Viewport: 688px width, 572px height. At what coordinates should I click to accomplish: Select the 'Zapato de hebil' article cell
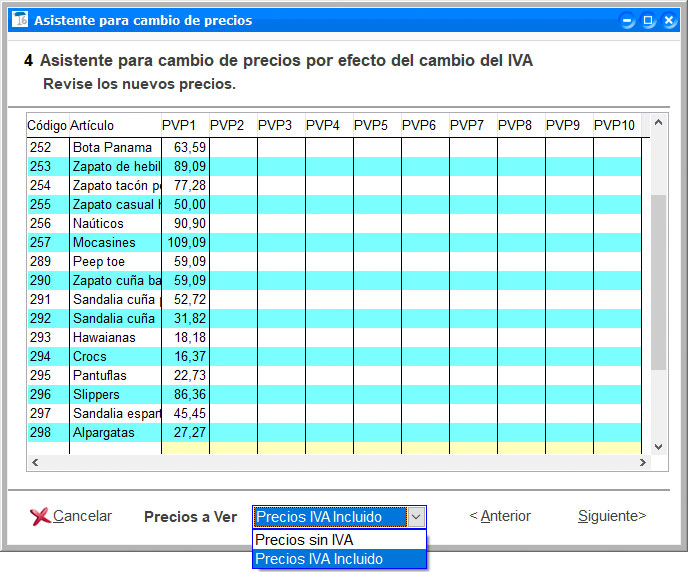pyautogui.click(x=115, y=166)
